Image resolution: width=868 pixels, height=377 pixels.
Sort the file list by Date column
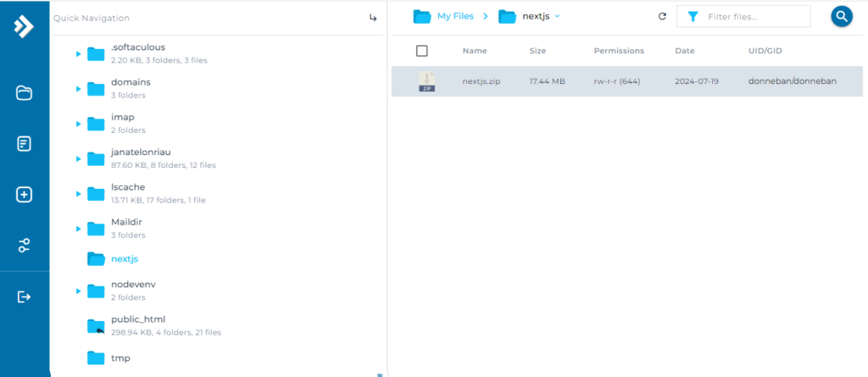tap(684, 51)
